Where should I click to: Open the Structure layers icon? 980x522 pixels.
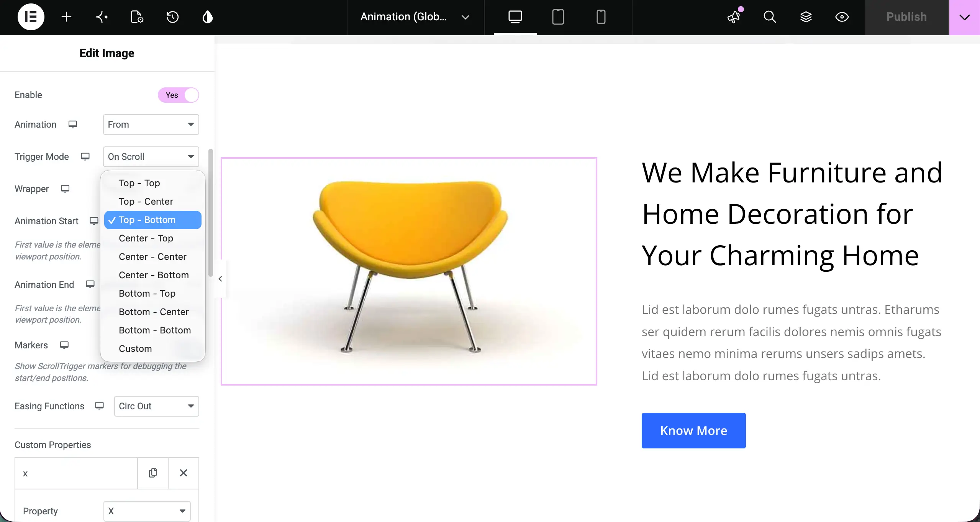tap(806, 17)
